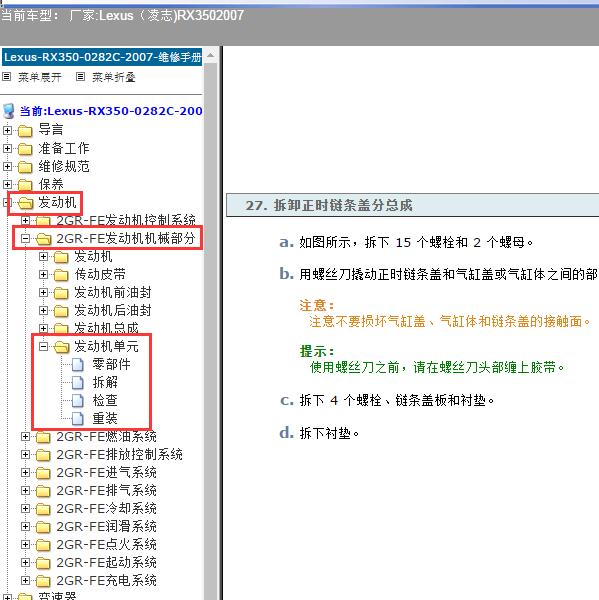
Task: Expand the 维修规范 tree node
Action: tap(7, 166)
